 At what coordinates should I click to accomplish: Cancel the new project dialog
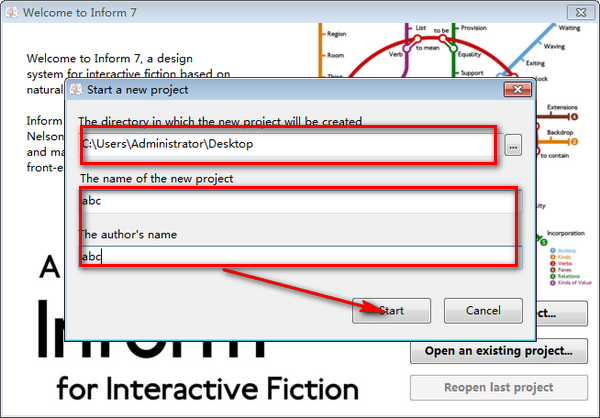pyautogui.click(x=483, y=310)
